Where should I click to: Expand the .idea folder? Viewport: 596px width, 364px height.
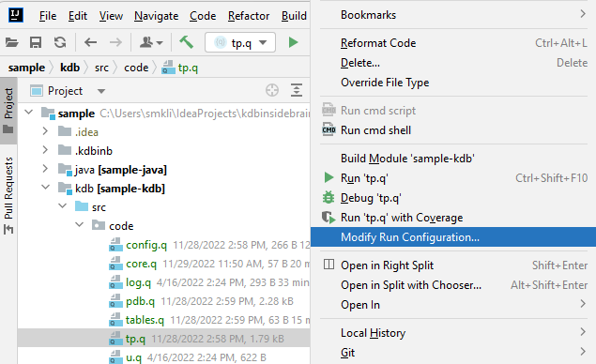click(x=45, y=131)
